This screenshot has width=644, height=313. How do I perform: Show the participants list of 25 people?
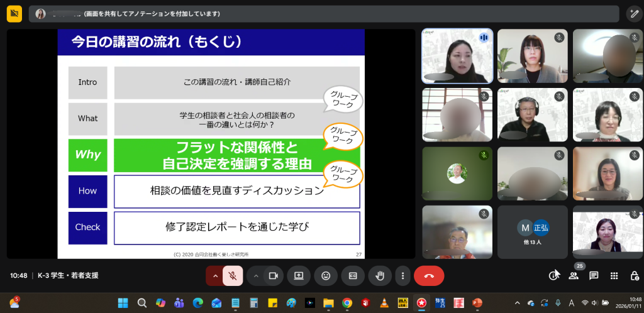[574, 275]
